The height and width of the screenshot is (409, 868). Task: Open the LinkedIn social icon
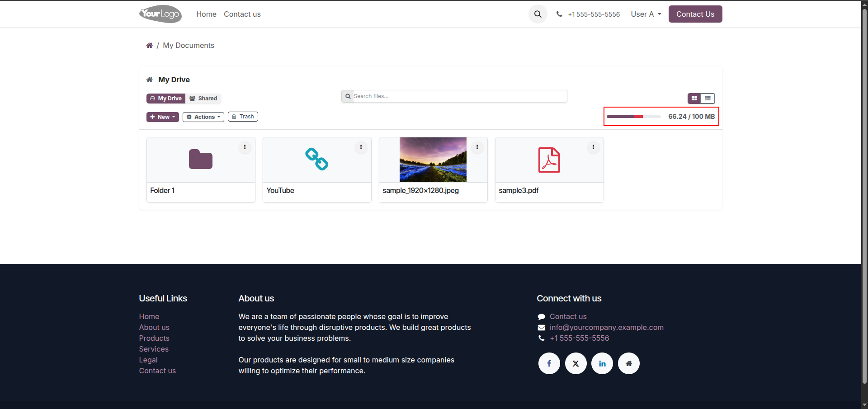pos(602,363)
